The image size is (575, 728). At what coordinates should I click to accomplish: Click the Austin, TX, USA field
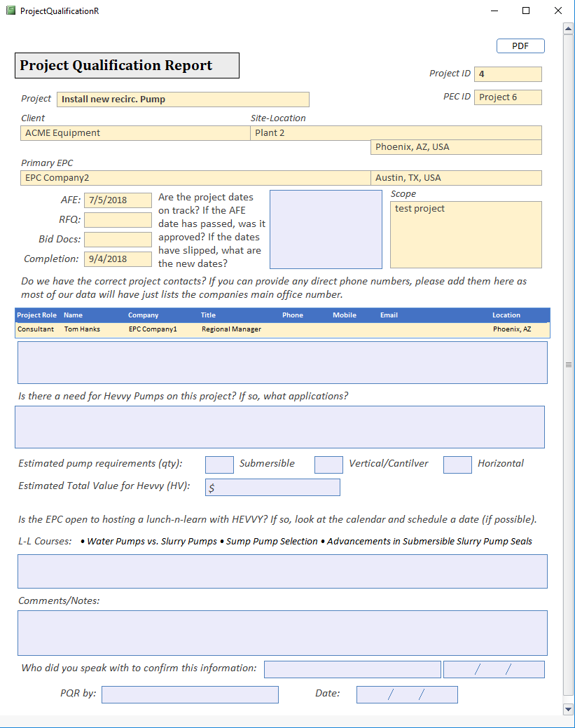click(x=456, y=178)
